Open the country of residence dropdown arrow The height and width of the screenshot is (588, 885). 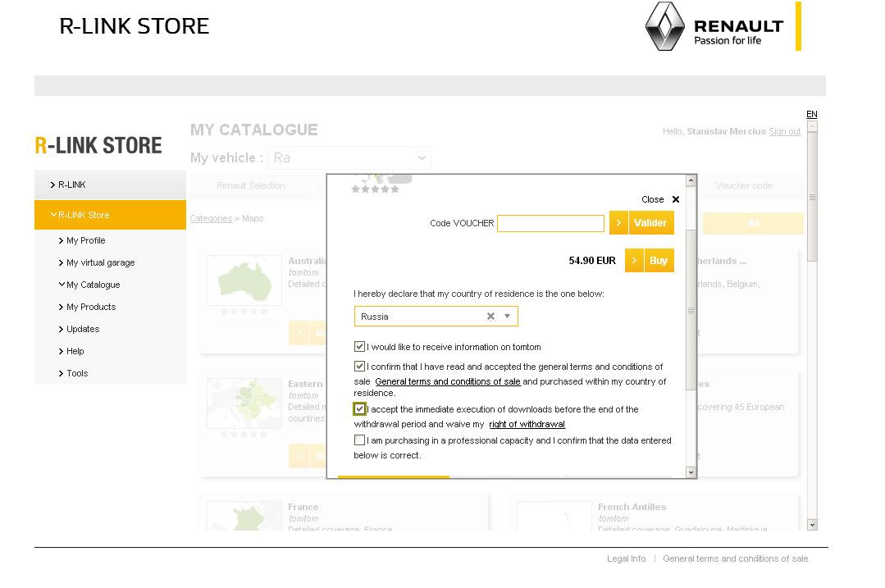point(508,316)
